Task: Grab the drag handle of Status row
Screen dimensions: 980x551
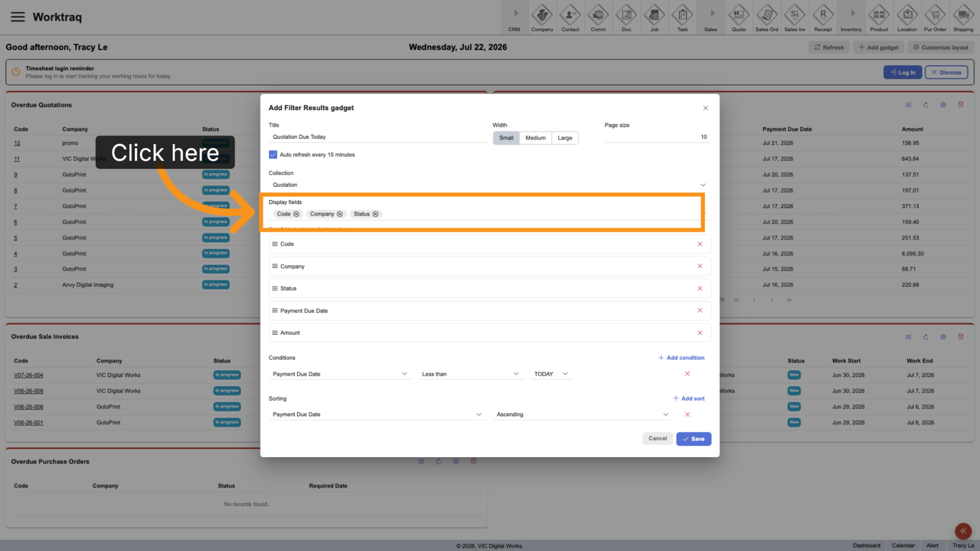Action: (275, 289)
